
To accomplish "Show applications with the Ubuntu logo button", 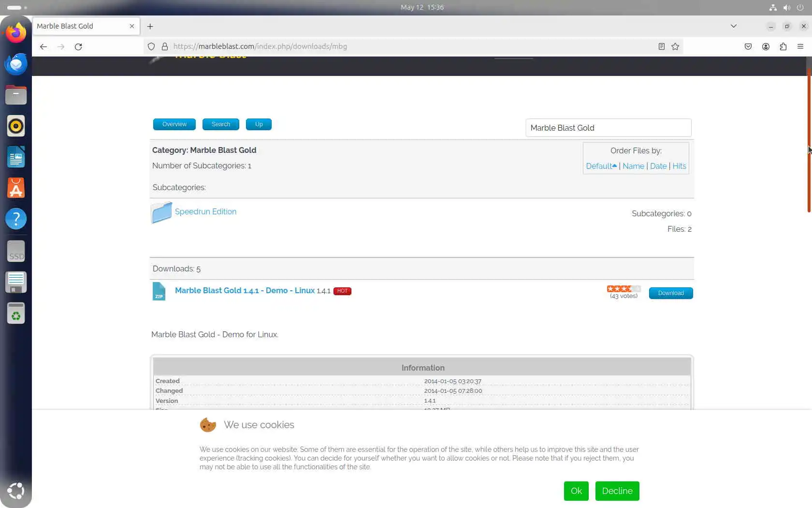I will [16, 491].
